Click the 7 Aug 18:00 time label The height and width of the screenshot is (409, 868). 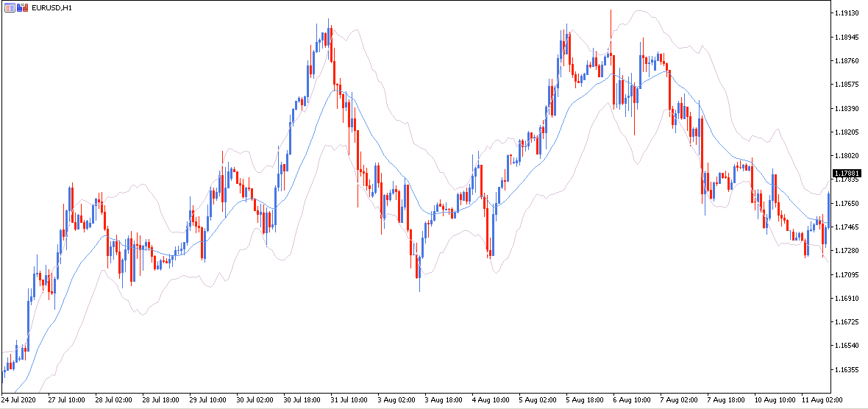click(728, 399)
